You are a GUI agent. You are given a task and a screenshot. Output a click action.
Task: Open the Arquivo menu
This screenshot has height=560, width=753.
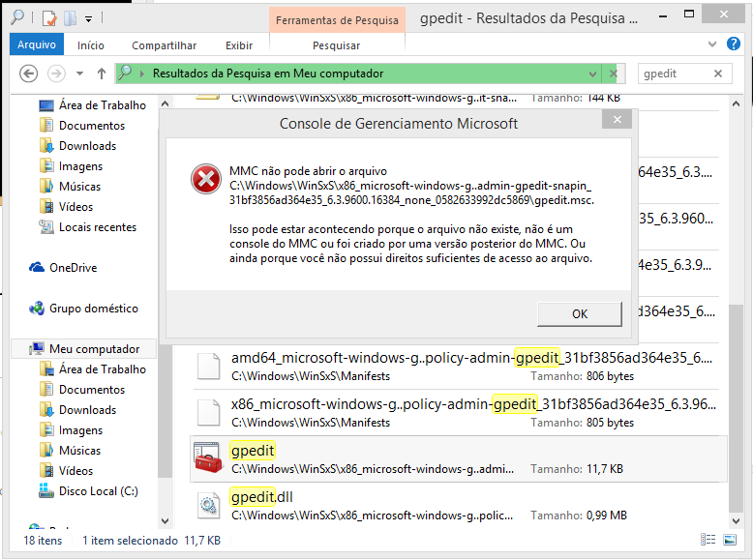tap(37, 45)
